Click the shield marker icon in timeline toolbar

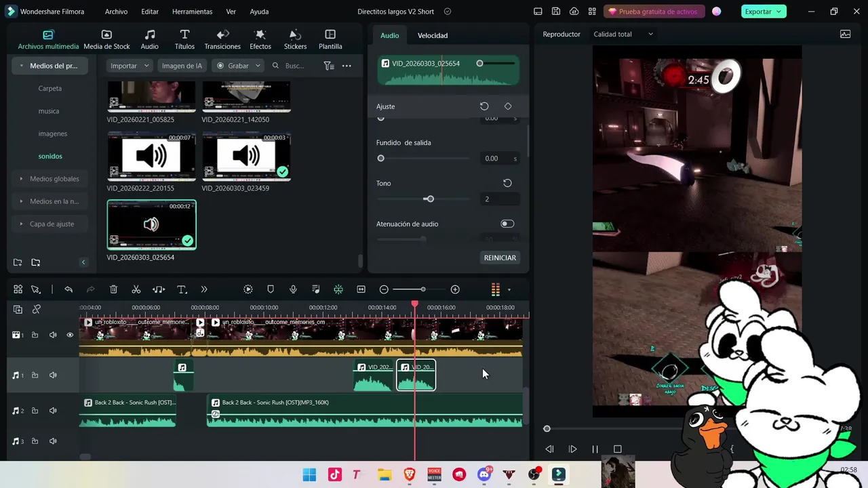tap(271, 289)
